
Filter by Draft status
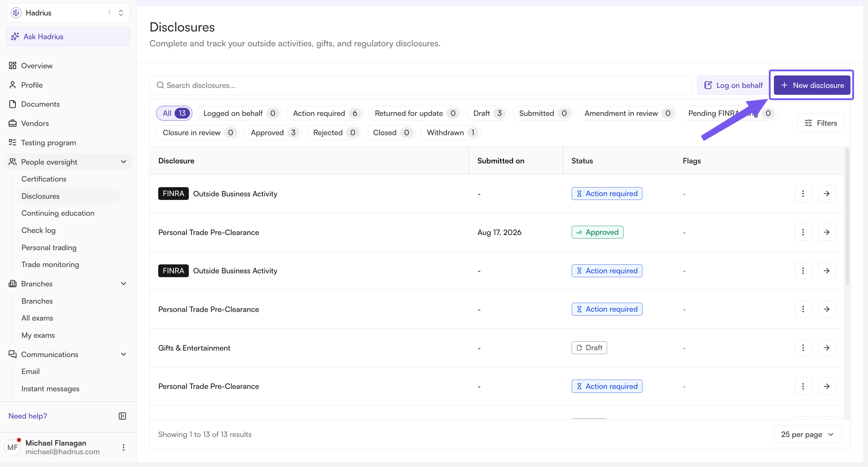(x=487, y=113)
